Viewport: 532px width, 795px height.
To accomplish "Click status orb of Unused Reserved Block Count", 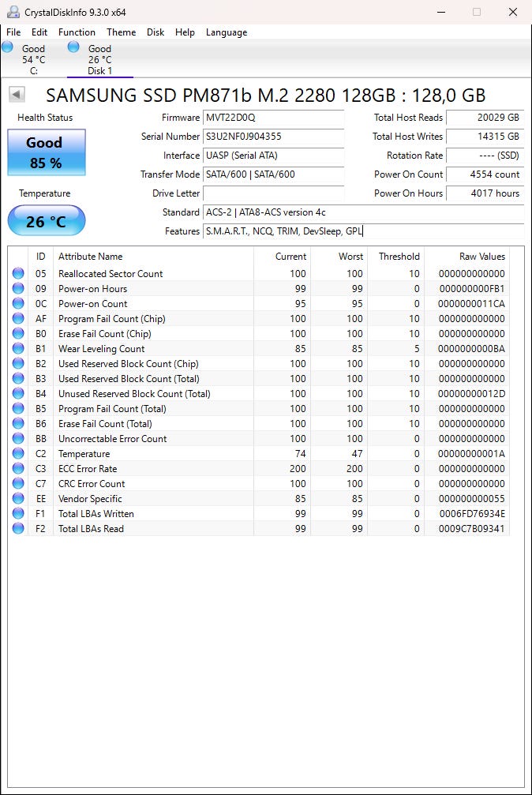I will [x=18, y=393].
